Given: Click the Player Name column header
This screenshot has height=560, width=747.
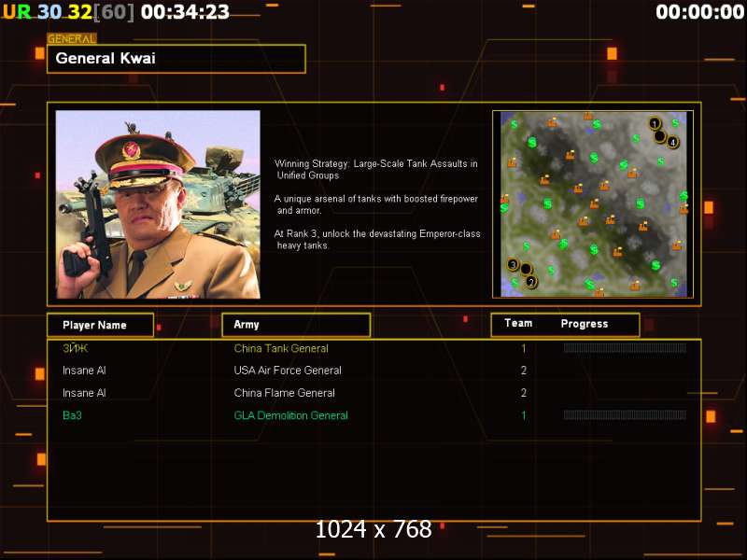Looking at the screenshot, I should [100, 325].
